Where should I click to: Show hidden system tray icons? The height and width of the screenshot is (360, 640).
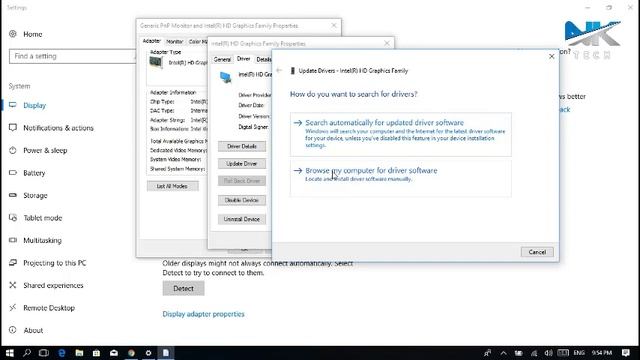coord(503,353)
